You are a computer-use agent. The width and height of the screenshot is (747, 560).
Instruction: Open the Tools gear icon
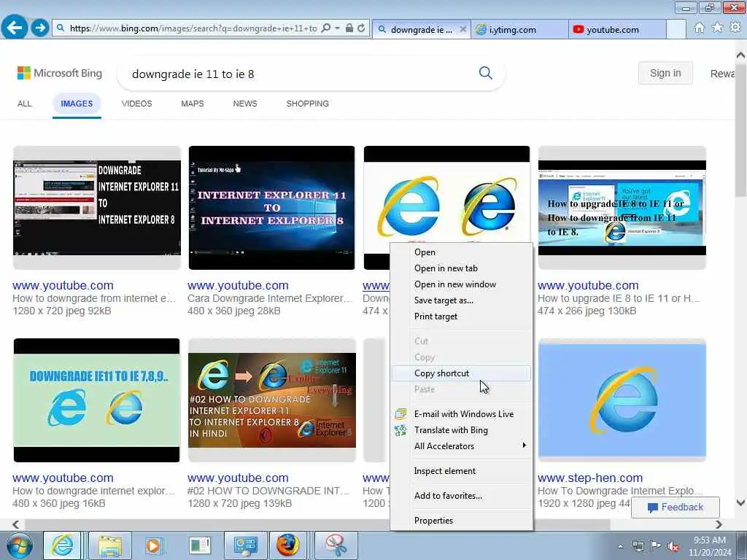(735, 28)
